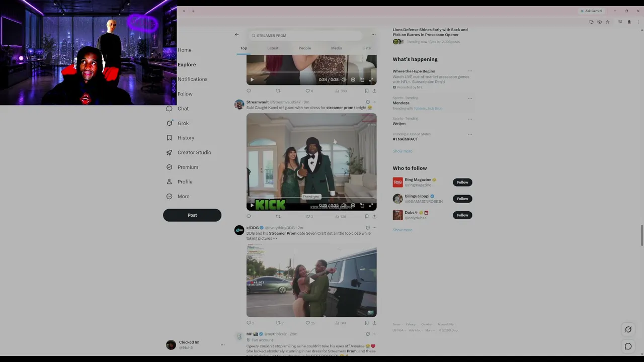The image size is (644, 362).
Task: Enter fullscreen on Streamvault video
Action: [x=371, y=205]
